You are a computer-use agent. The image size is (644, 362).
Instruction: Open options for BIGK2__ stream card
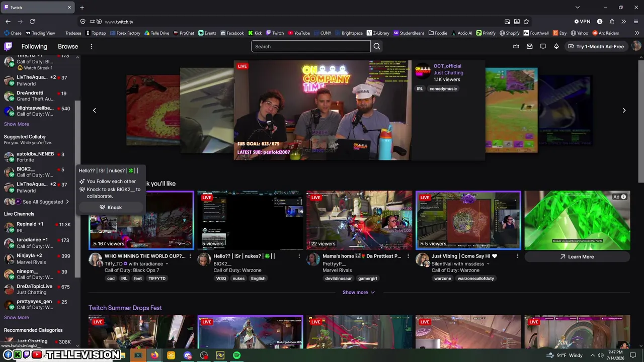[x=299, y=256]
